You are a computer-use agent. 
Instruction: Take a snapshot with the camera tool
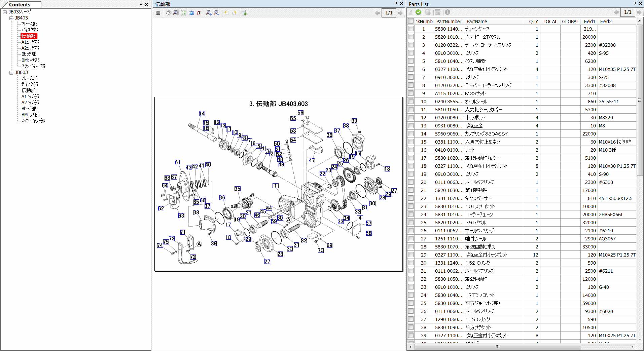(191, 12)
